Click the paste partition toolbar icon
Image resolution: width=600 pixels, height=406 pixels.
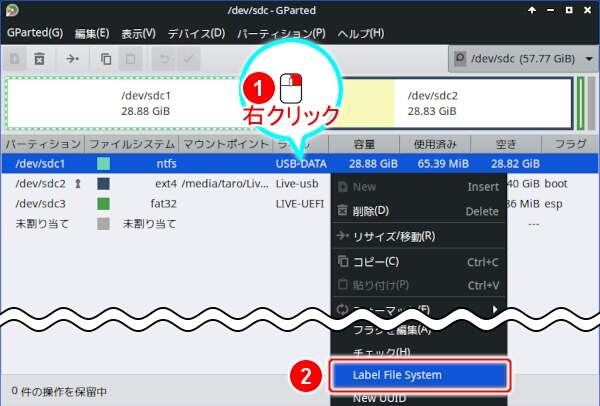click(130, 59)
